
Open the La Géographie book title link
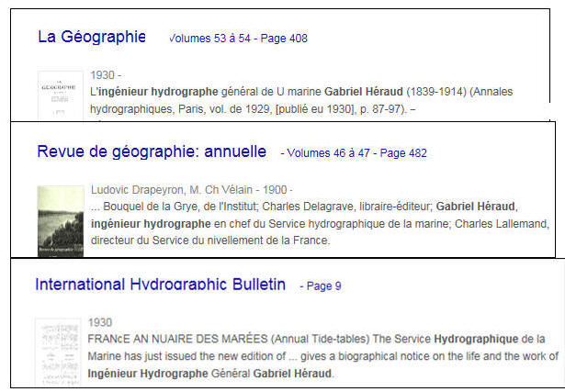pyautogui.click(x=91, y=37)
